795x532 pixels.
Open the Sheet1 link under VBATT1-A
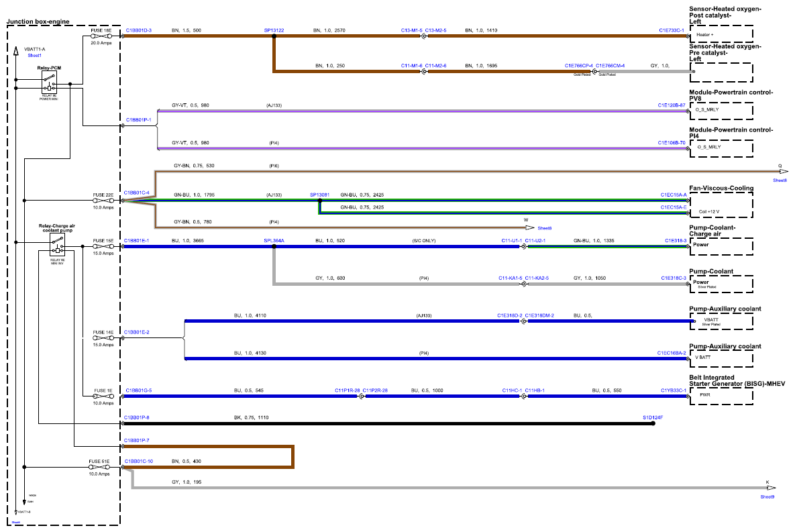click(34, 56)
